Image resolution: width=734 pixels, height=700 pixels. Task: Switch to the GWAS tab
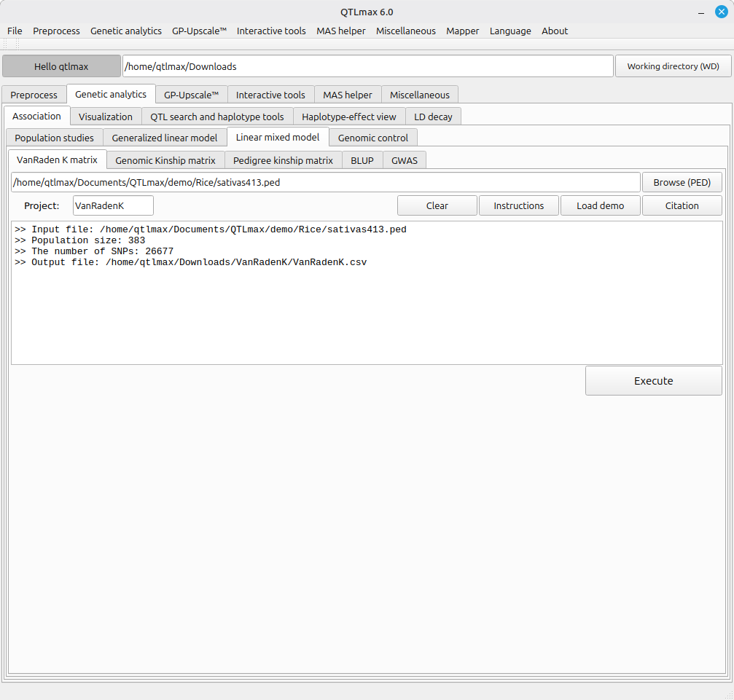tap(405, 160)
